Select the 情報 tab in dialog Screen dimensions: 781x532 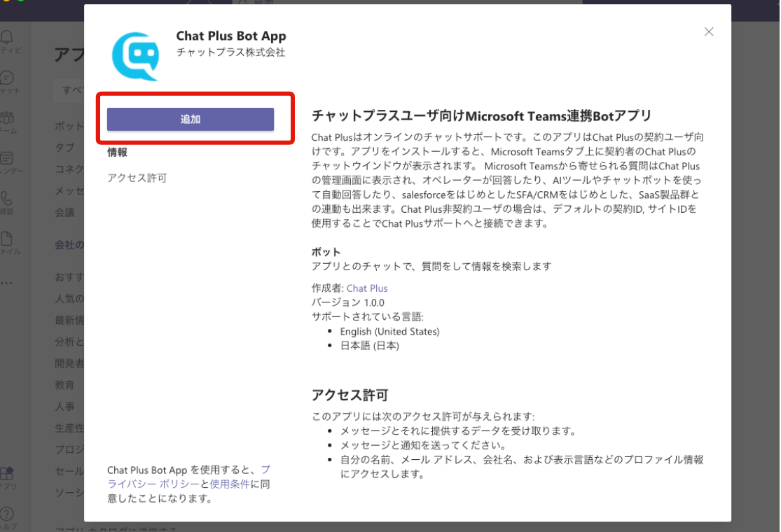pyautogui.click(x=117, y=152)
